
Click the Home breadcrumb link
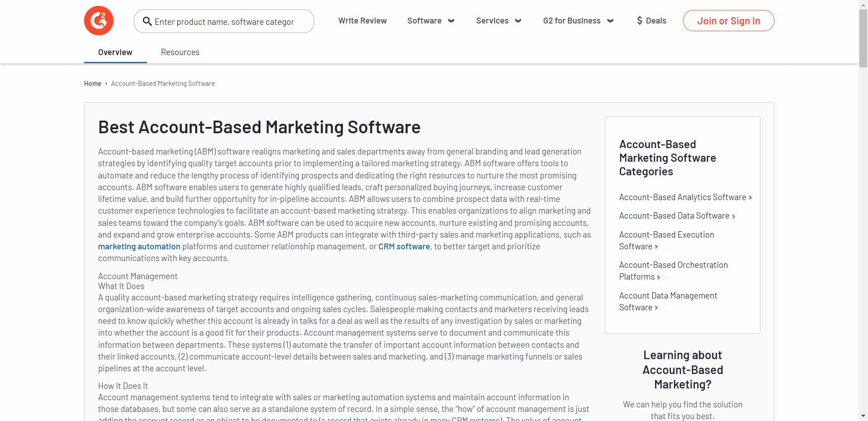coord(92,83)
